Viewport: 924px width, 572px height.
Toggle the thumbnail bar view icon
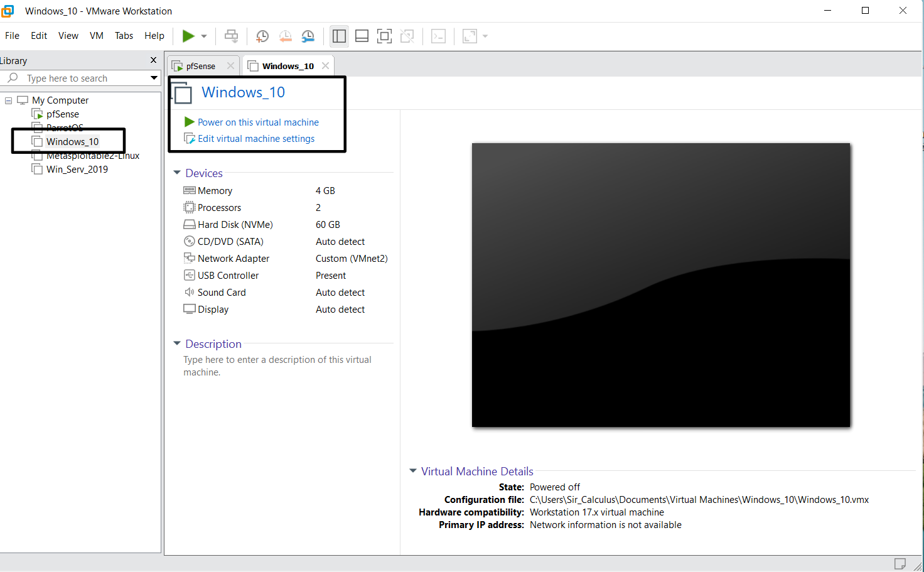point(362,36)
